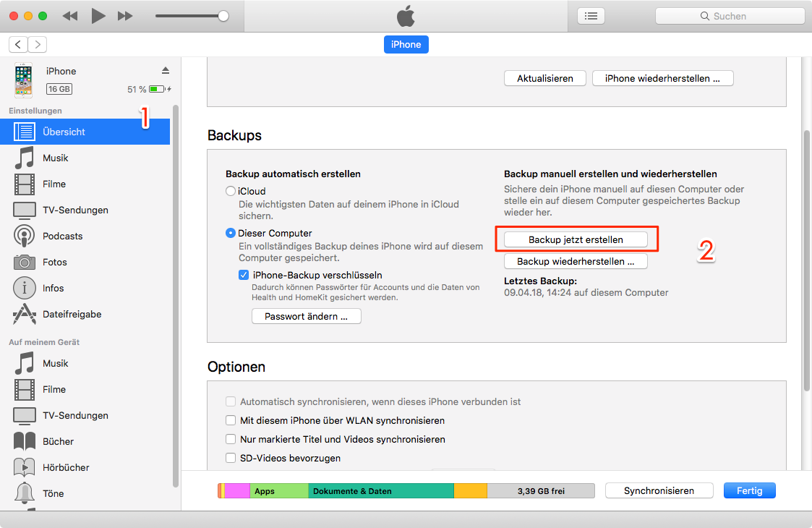The image size is (812, 528).
Task: Click the Play button in toolbar
Action: 98,16
